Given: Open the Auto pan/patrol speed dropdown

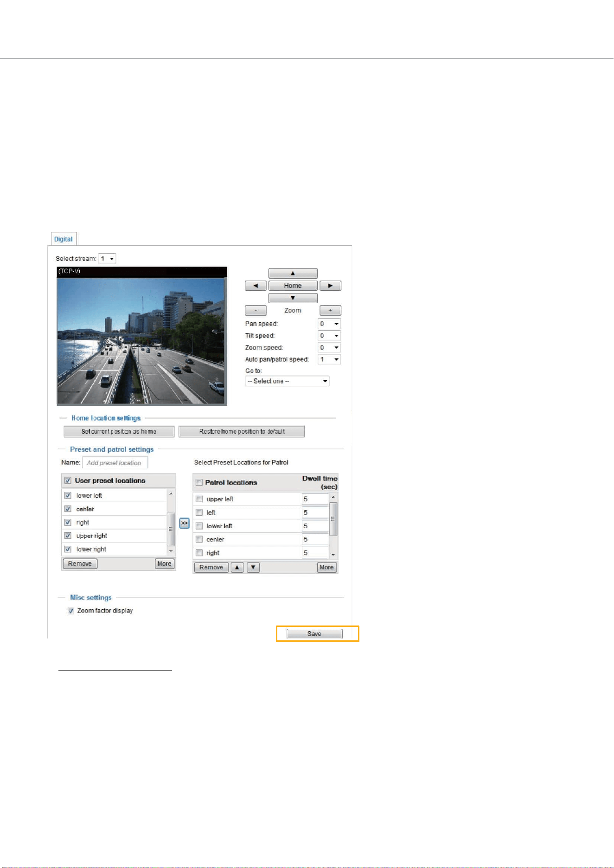Looking at the screenshot, I should 329,359.
